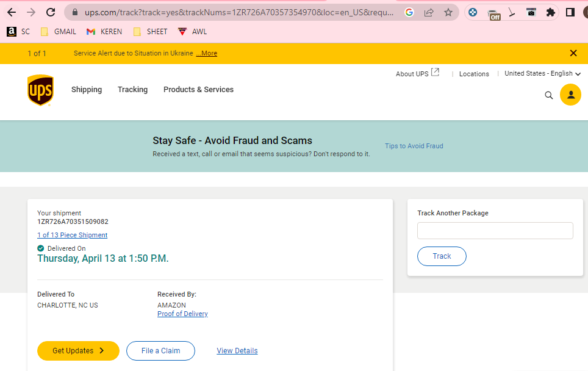Open the AWL bookmark
The width and height of the screenshot is (588, 371).
tap(192, 32)
